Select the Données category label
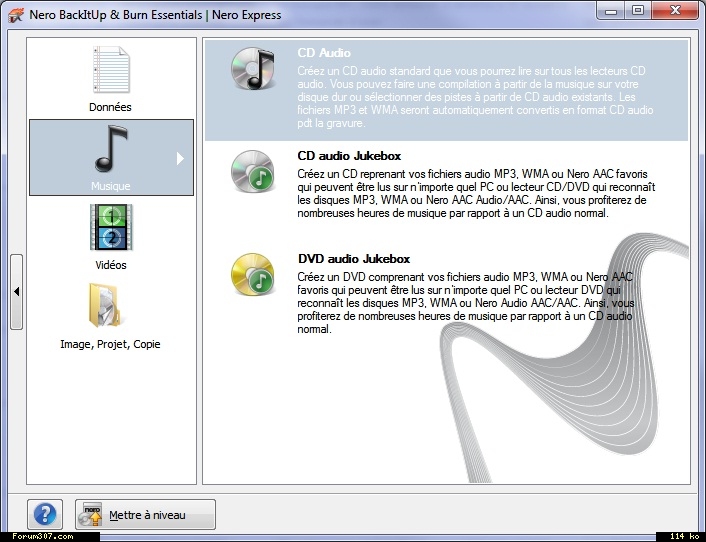The height and width of the screenshot is (542, 706). click(110, 107)
